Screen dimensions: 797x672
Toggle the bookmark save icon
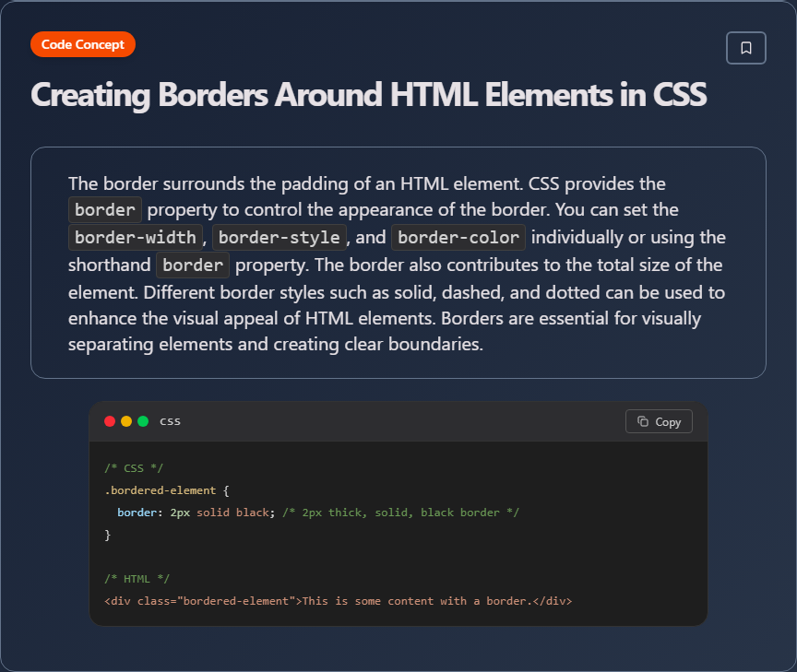(x=745, y=48)
